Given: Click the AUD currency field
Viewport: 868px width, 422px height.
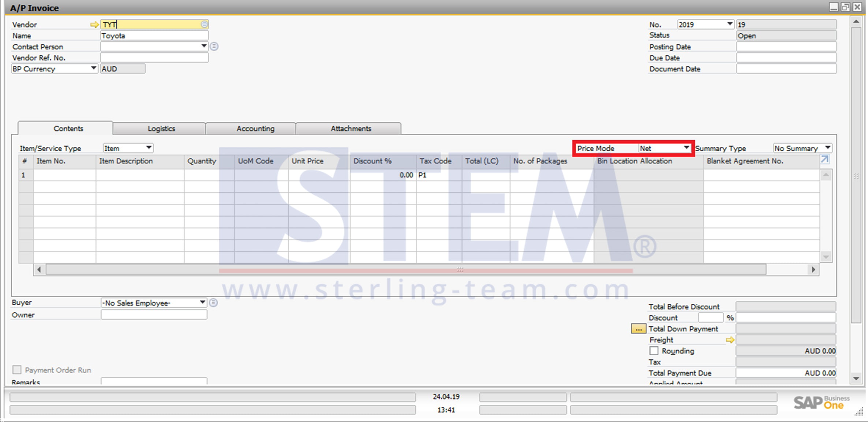Looking at the screenshot, I should (123, 69).
